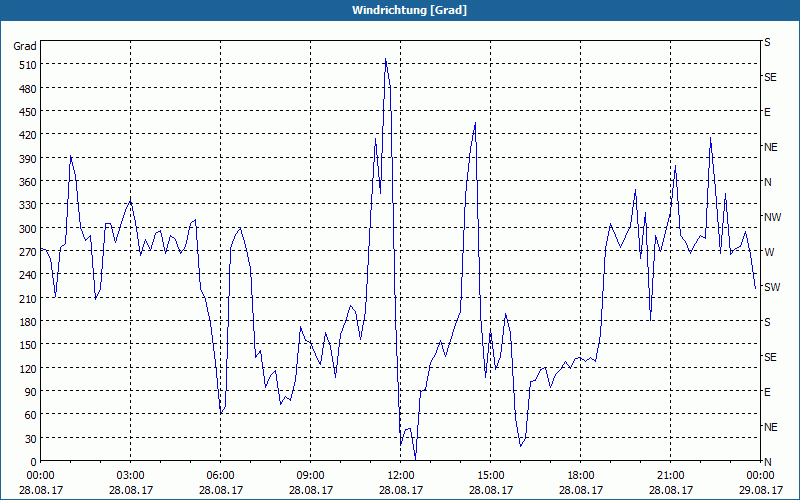Click the 'NE' compass label near the 30 gridline
The width and height of the screenshot is (800, 500).
[x=771, y=427]
